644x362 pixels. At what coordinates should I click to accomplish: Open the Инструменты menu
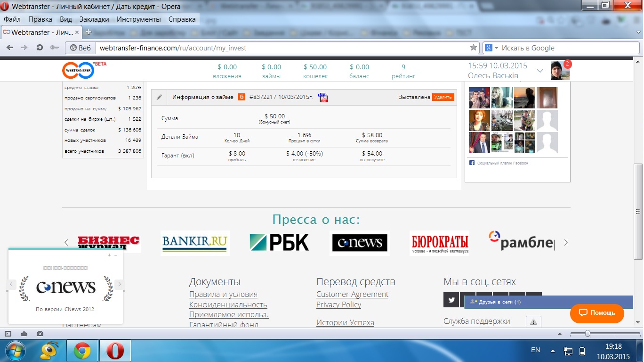point(139,19)
